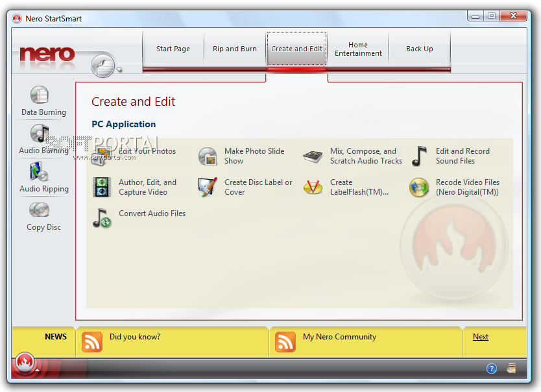Open the Did you know RSS feed icon
Image resolution: width=541 pixels, height=392 pixels.
92,341
